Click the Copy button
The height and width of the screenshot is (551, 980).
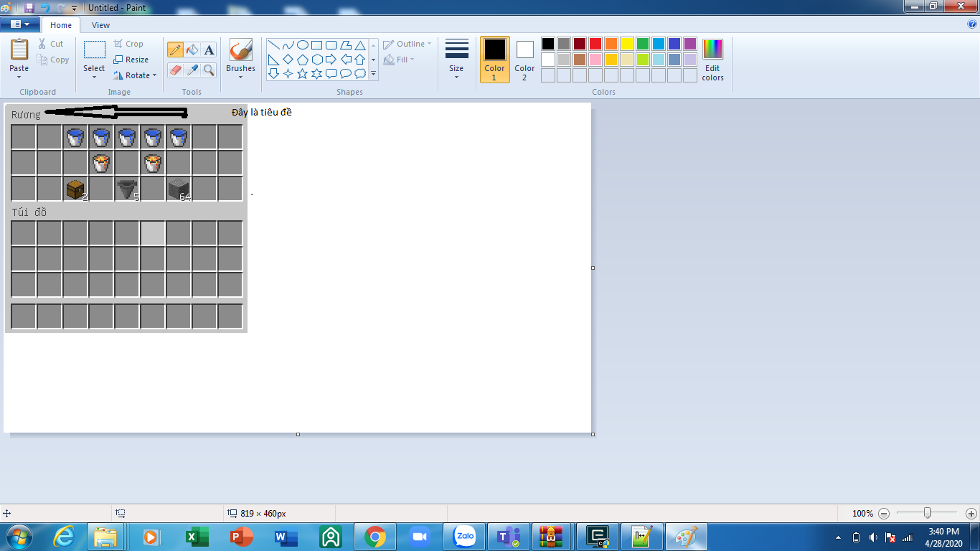pos(54,60)
